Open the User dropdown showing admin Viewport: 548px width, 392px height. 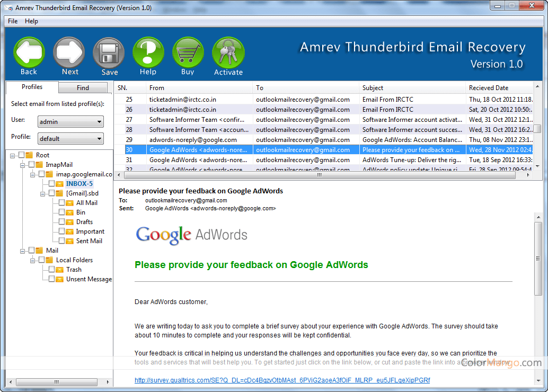70,122
